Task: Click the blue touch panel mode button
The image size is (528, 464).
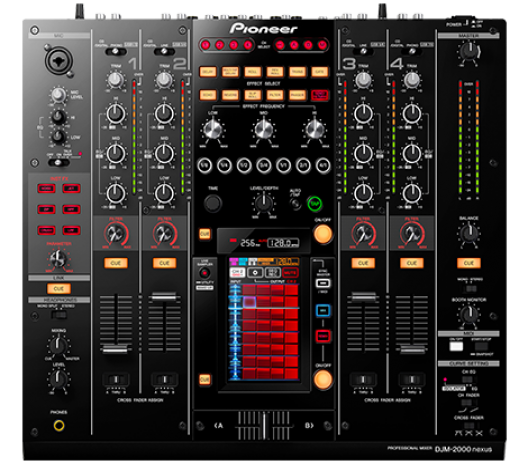Action: pyautogui.click(x=323, y=310)
